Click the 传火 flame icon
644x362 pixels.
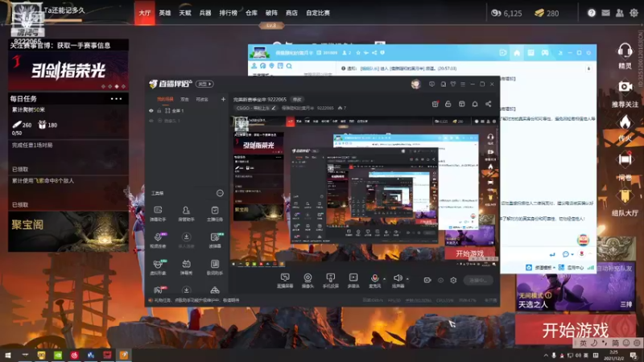[625, 122]
